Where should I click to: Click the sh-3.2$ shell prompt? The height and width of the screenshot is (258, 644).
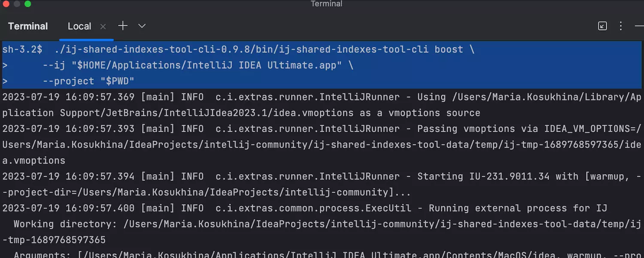[x=22, y=49]
